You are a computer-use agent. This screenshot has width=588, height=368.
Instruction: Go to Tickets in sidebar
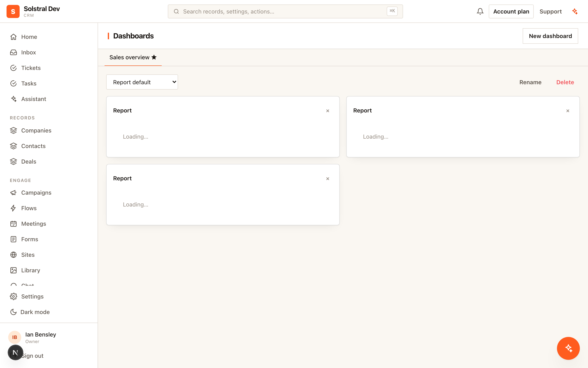(x=49, y=68)
